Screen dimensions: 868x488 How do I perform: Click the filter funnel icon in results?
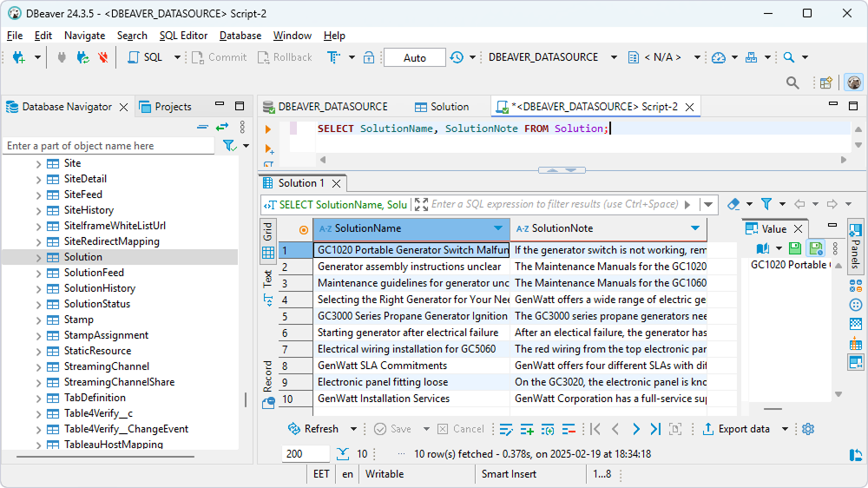point(766,204)
